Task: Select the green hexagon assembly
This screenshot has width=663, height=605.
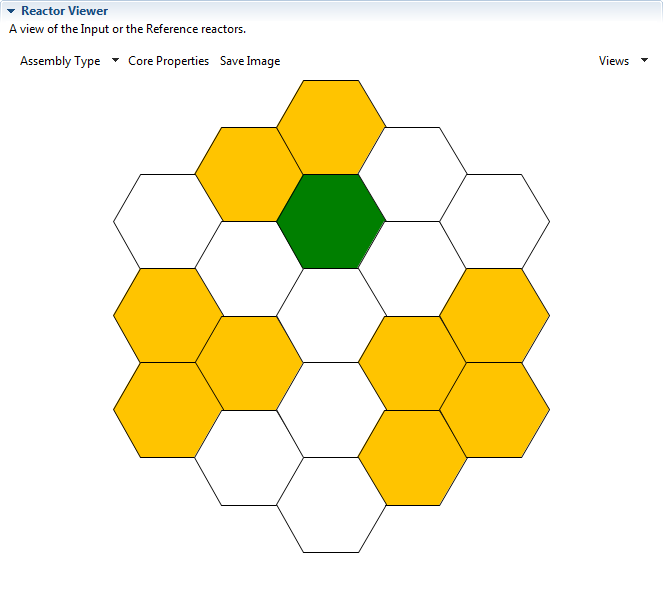Action: point(331,221)
